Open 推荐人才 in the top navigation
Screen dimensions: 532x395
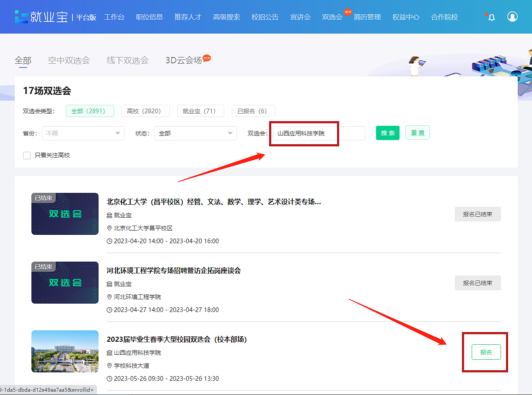pyautogui.click(x=188, y=17)
